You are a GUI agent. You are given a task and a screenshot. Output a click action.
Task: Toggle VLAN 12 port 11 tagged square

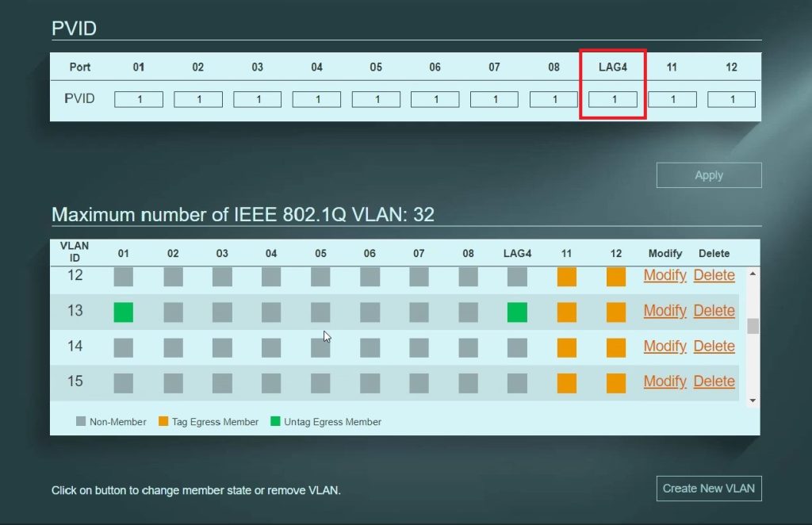point(566,277)
